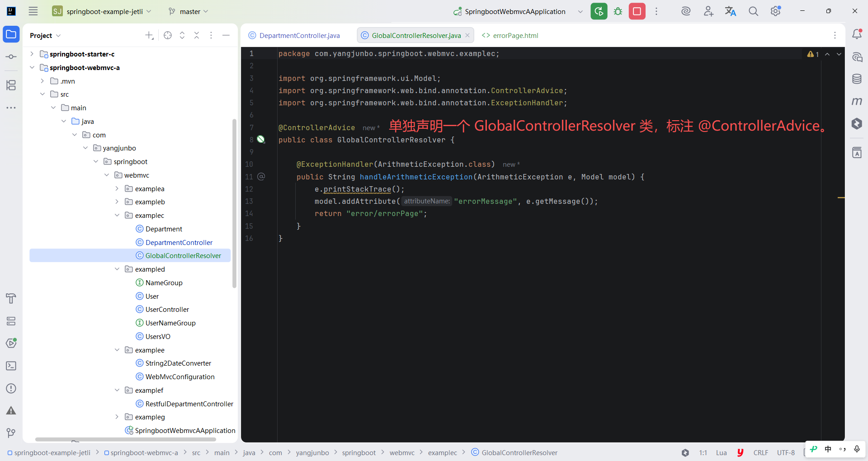The height and width of the screenshot is (461, 868).
Task: Add new file or directory plus icon
Action: click(x=149, y=35)
